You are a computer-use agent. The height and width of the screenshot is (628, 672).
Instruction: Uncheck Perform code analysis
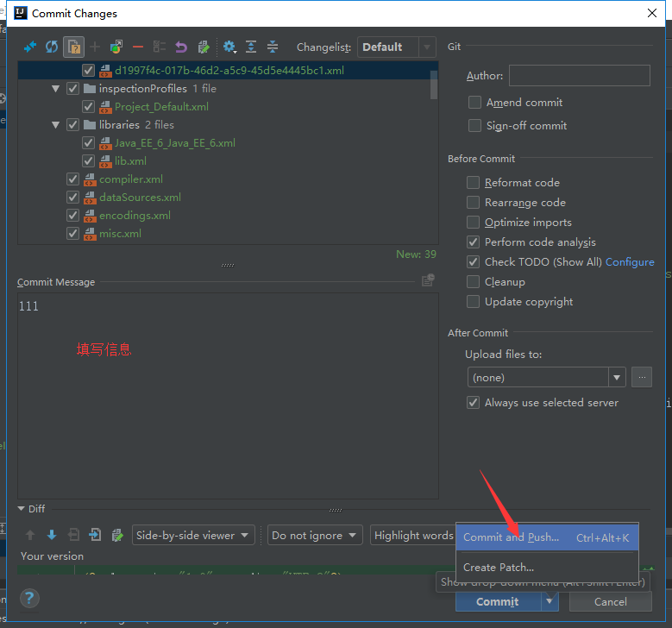(x=473, y=242)
